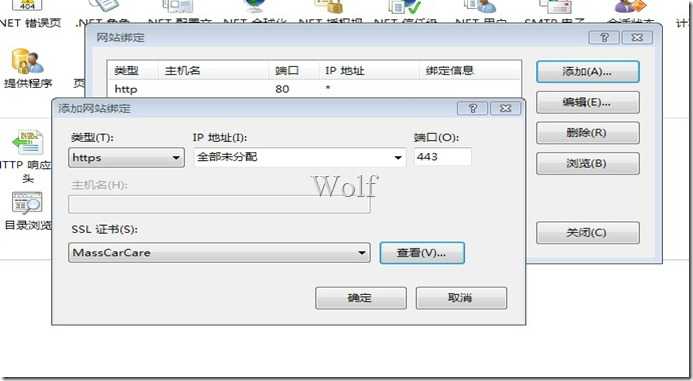The image size is (693, 381).
Task: Click the 添加(A)... button in 网站绑定
Action: (587, 72)
